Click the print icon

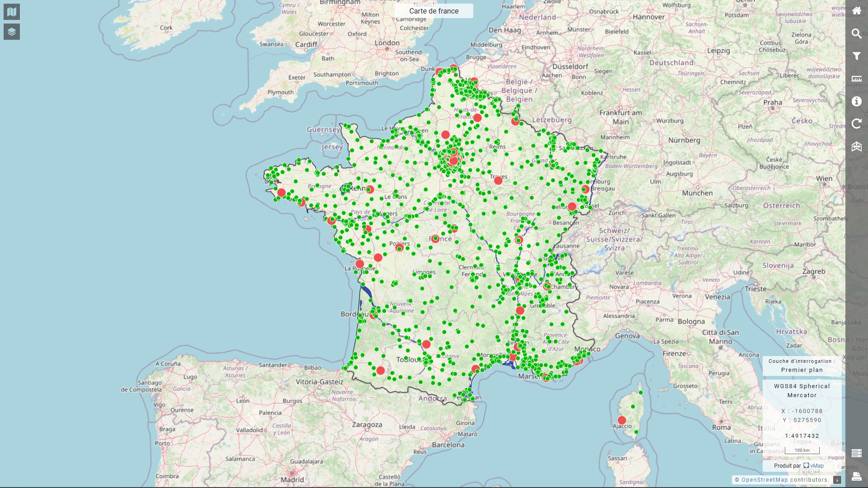[856, 476]
